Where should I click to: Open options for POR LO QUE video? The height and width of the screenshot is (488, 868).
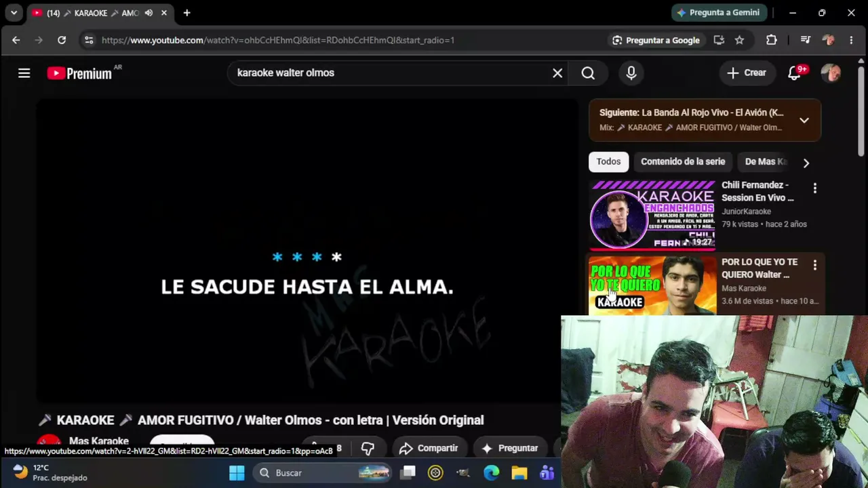tap(815, 266)
